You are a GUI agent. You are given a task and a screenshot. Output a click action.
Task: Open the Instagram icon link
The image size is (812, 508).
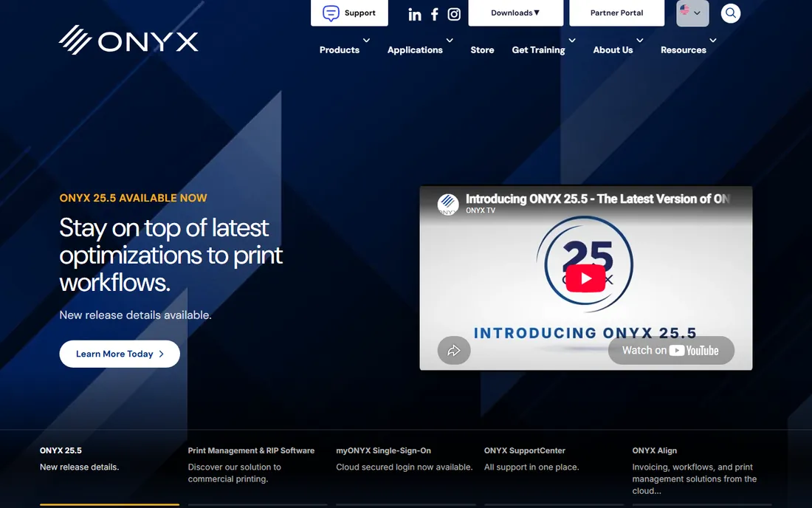(x=454, y=15)
